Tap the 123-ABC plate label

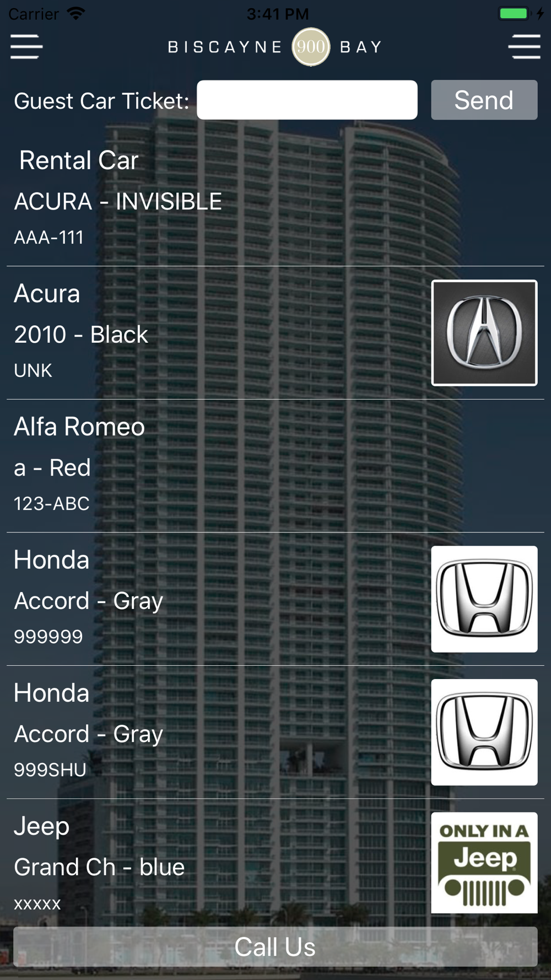point(51,503)
